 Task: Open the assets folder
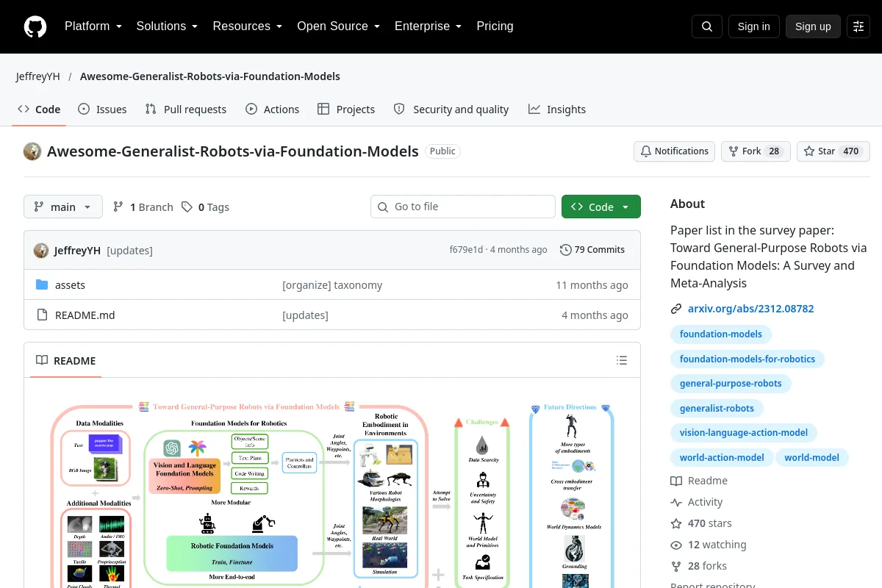pyautogui.click(x=71, y=285)
